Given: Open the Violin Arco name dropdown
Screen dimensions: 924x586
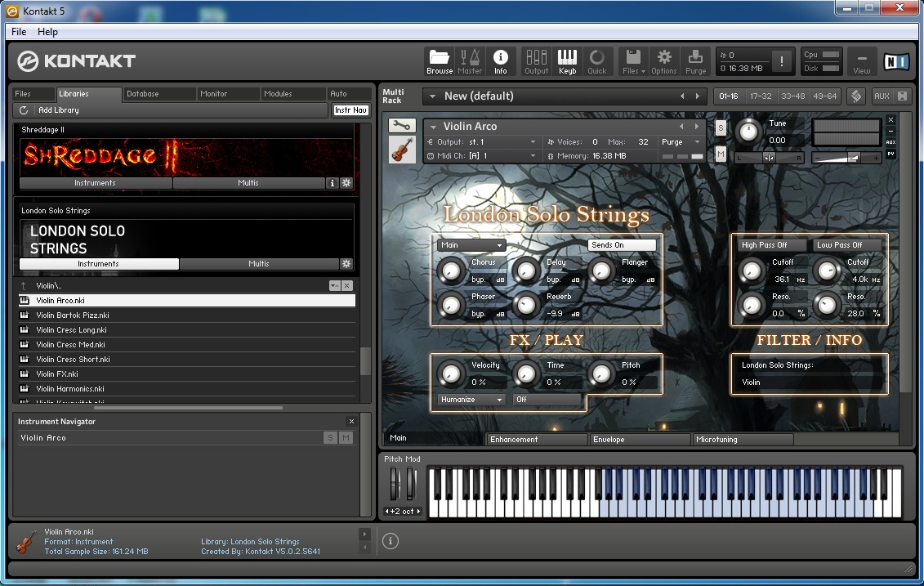Looking at the screenshot, I should tap(433, 127).
